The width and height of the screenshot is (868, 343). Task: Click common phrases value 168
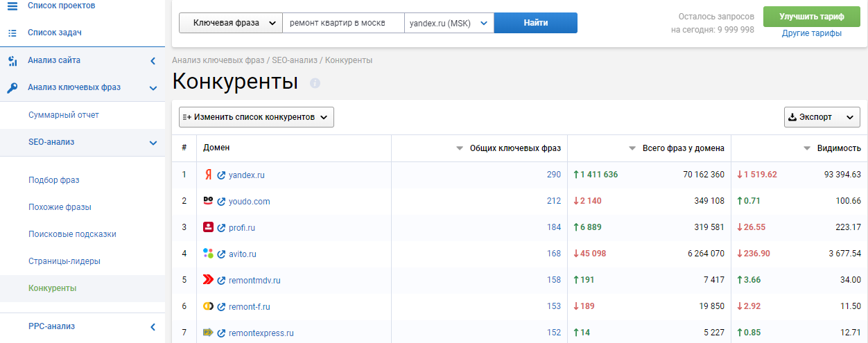click(554, 254)
